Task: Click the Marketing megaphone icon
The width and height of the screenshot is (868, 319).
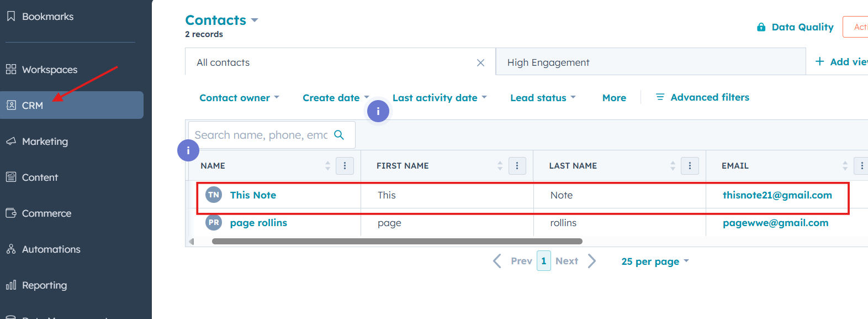Action: 11,141
